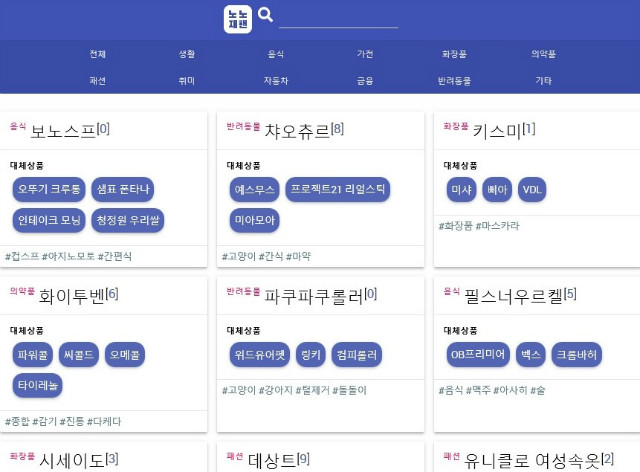Click the 오뚜기 크루통 alternative chip
640x472 pixels.
pyautogui.click(x=49, y=189)
